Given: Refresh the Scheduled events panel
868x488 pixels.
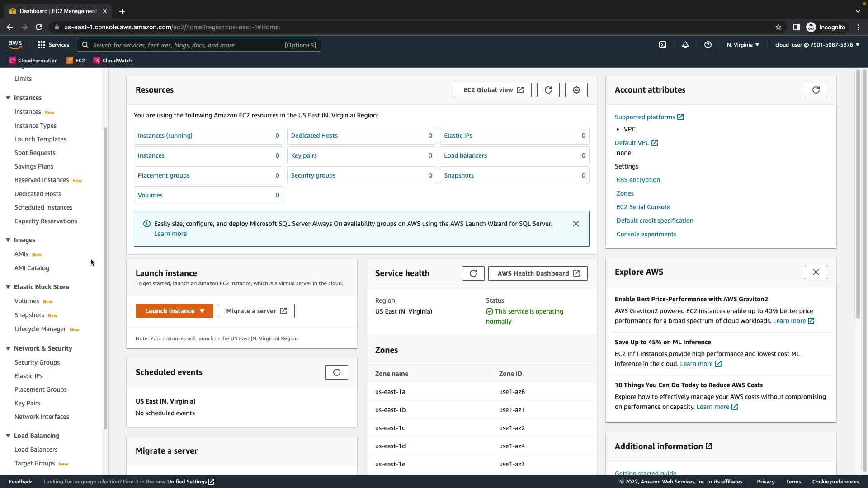Looking at the screenshot, I should click(336, 372).
